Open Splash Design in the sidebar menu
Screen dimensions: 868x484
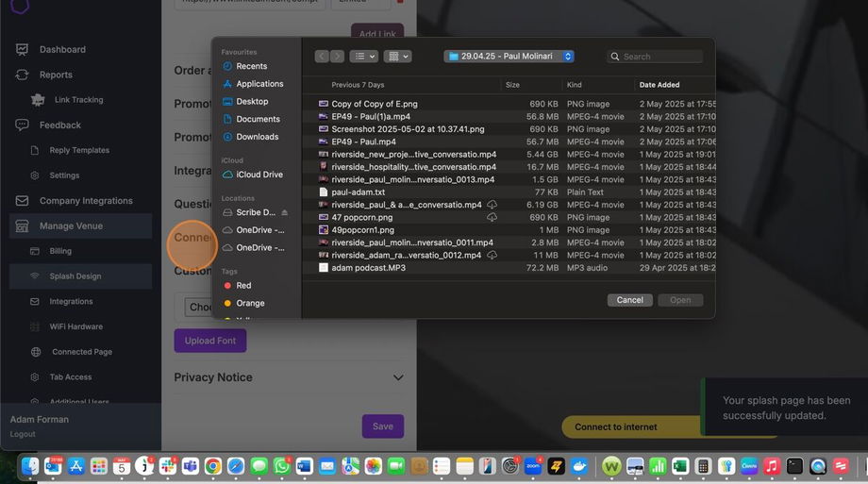point(75,276)
